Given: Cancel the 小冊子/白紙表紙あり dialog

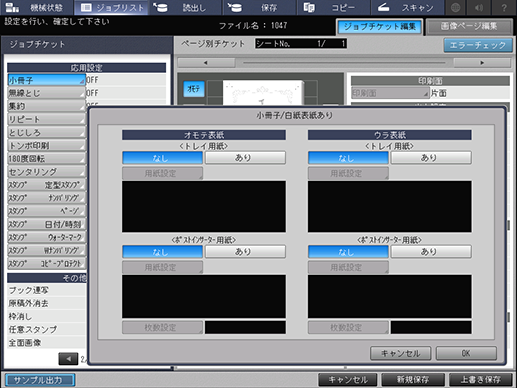Looking at the screenshot, I should click(400, 353).
